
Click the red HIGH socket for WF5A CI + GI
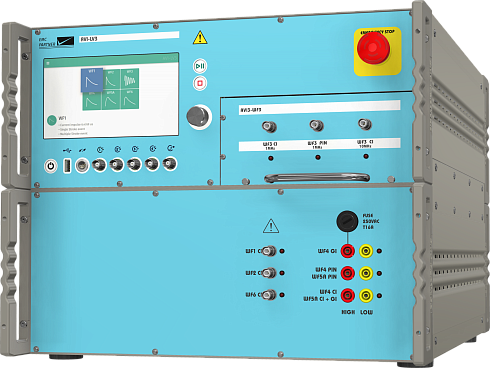click(x=347, y=295)
